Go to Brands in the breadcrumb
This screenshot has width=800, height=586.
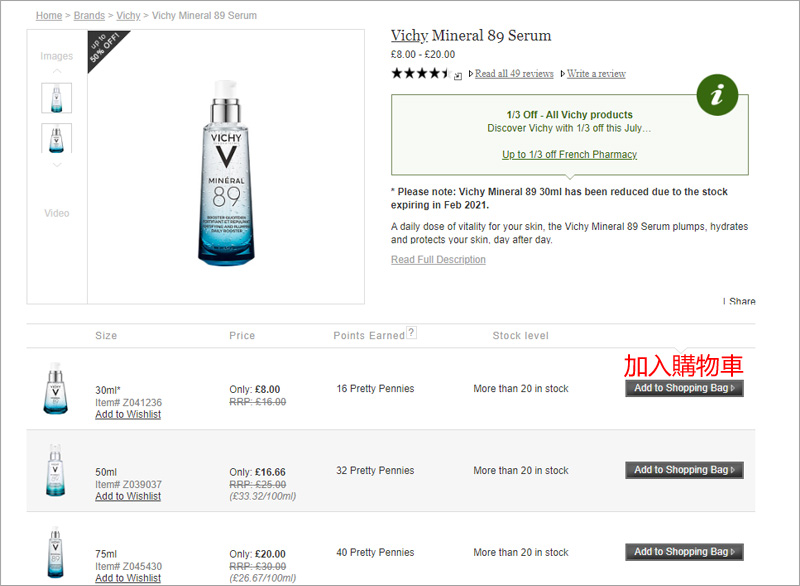[89, 16]
